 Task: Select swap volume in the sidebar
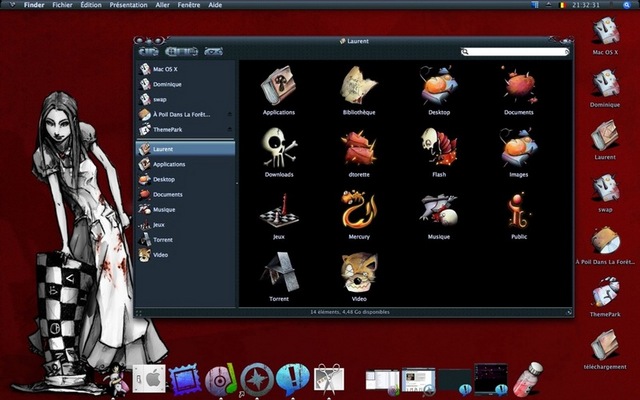tap(186, 99)
